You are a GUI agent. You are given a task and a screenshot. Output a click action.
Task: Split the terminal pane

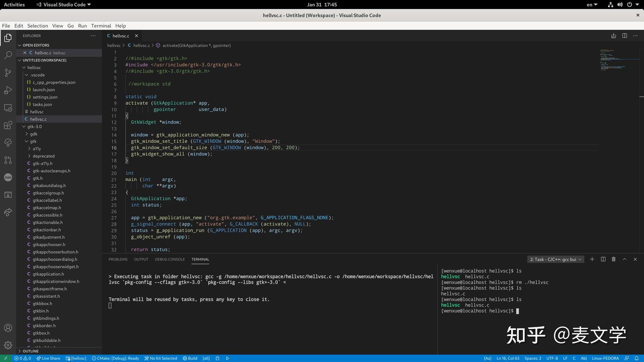click(x=603, y=259)
